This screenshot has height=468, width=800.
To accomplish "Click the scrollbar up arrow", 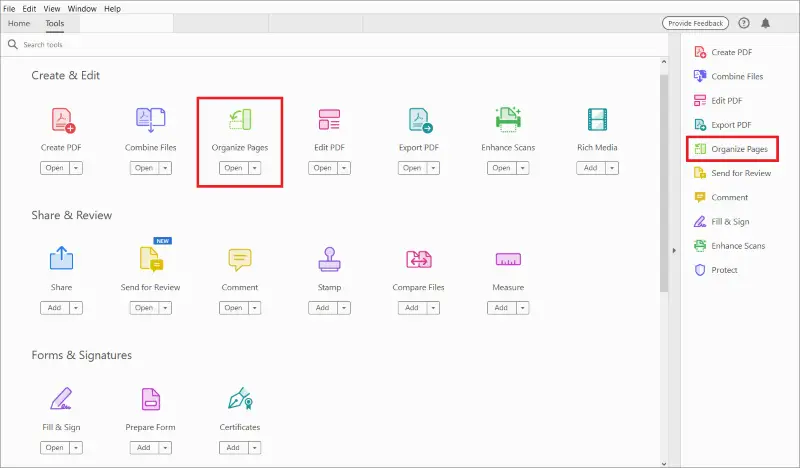I will tap(664, 62).
